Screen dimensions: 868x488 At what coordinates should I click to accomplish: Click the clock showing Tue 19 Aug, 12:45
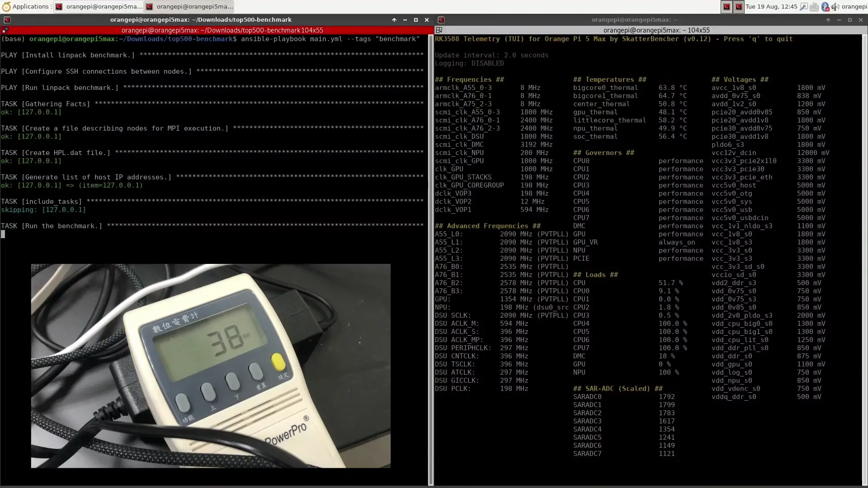point(771,7)
